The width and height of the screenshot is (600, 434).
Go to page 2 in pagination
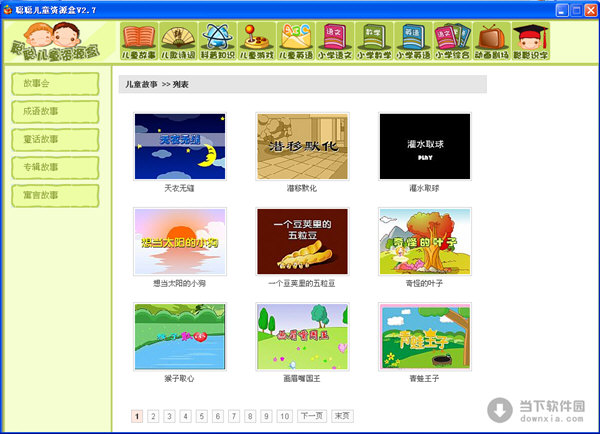153,416
